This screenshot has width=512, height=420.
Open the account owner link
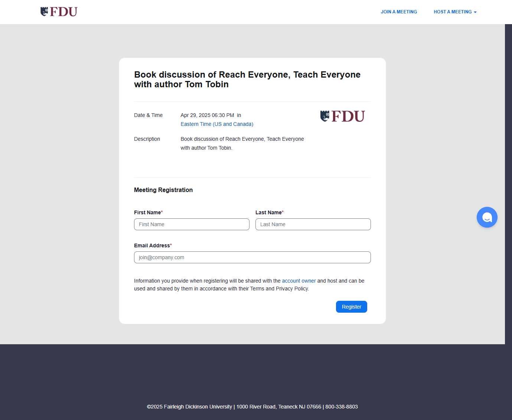click(x=299, y=281)
